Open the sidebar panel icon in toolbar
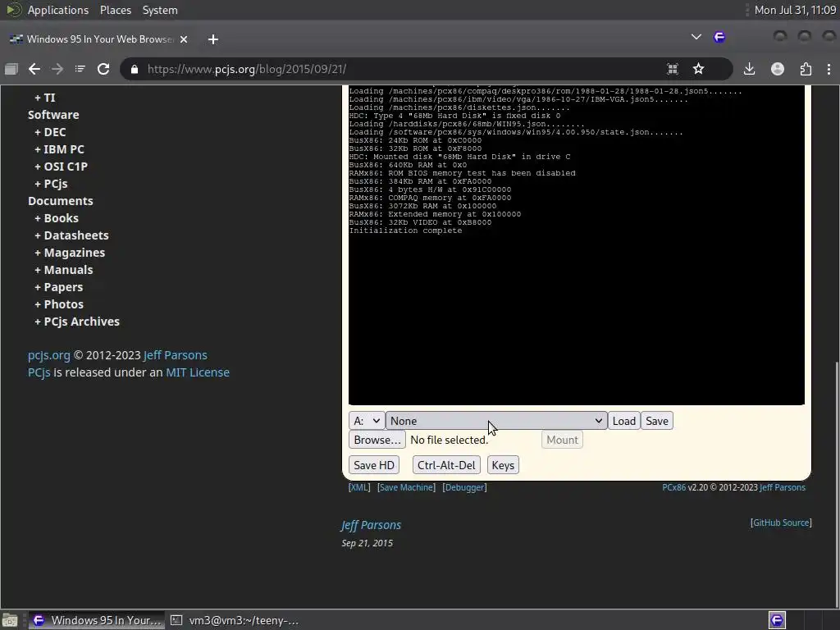The image size is (840, 630). click(11, 69)
